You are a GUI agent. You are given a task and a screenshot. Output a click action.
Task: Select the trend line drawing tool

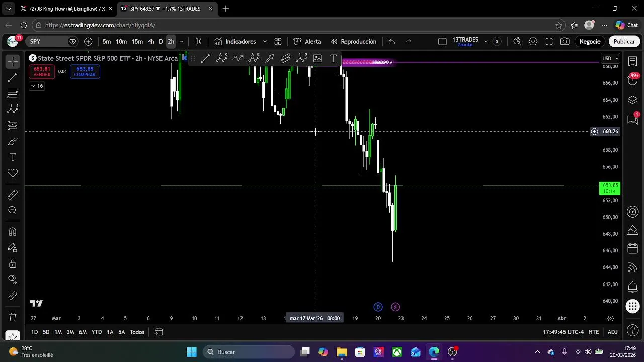[13, 77]
